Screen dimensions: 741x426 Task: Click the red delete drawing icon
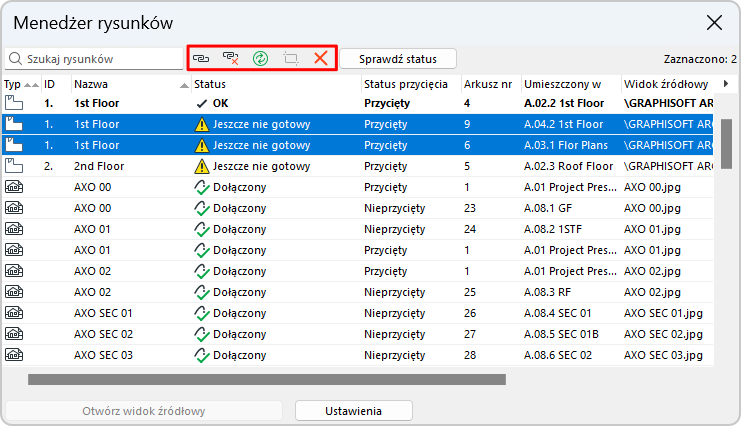click(x=320, y=59)
